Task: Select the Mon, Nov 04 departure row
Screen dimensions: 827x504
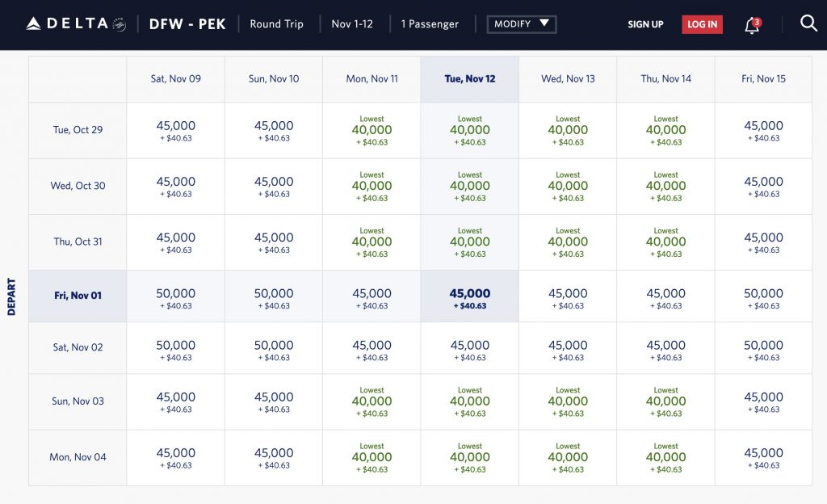Action: (78, 457)
